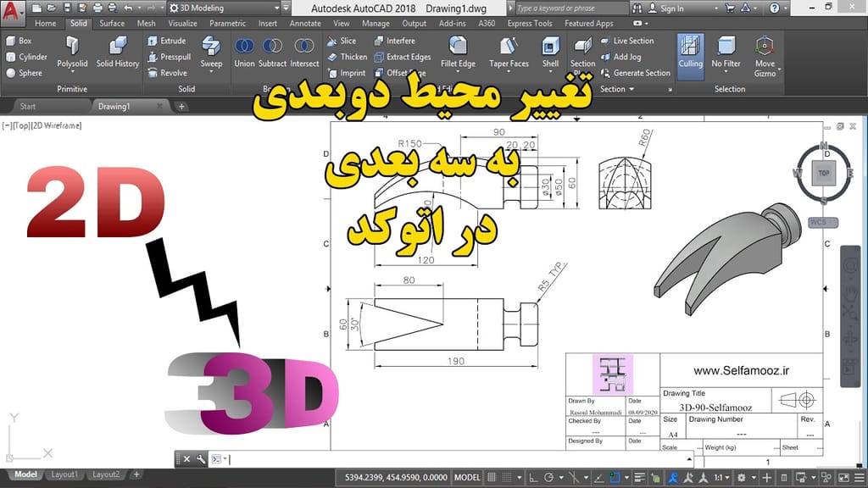The image size is (868, 488).
Task: Click the Extract Edges tool
Action: 403,57
